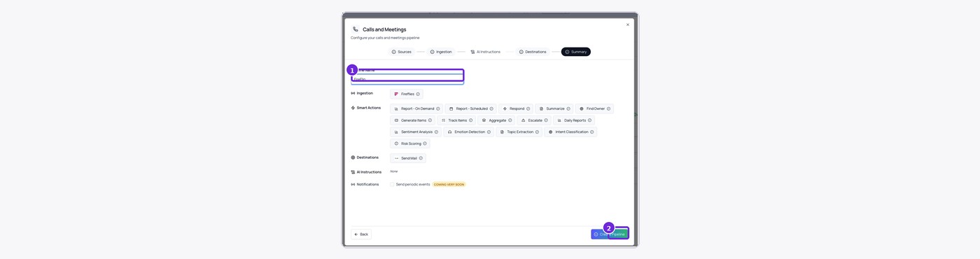
Task: Enable Send periodic events checkbox
Action: (392, 184)
